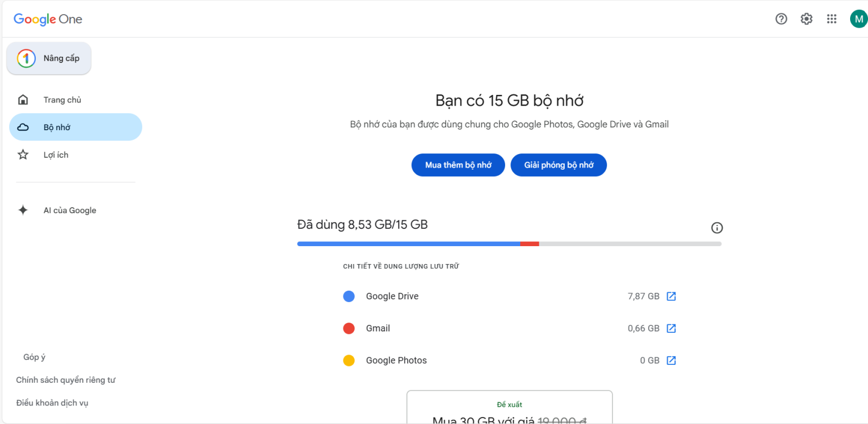Click the Google Drive colored dot icon
The height and width of the screenshot is (424, 868).
(x=349, y=296)
